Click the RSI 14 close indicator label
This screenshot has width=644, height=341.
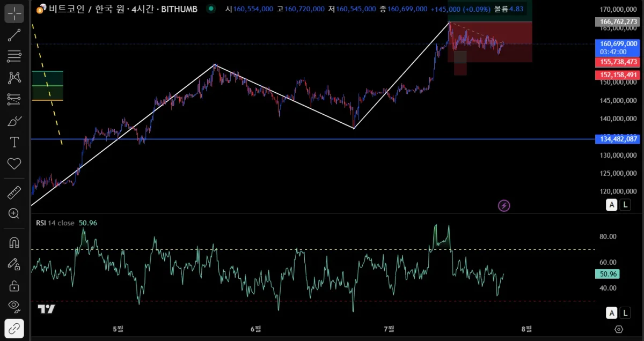[x=55, y=223]
